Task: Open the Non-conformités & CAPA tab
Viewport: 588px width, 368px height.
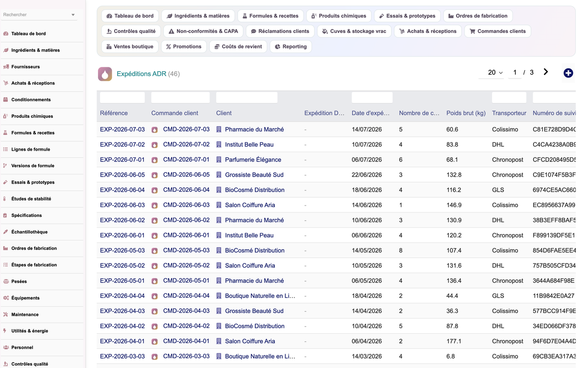Action: click(203, 31)
